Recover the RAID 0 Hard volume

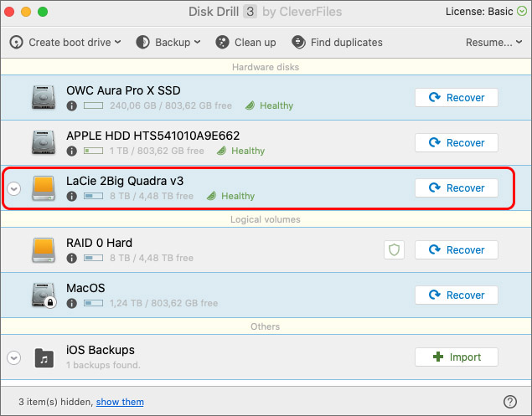coord(457,250)
